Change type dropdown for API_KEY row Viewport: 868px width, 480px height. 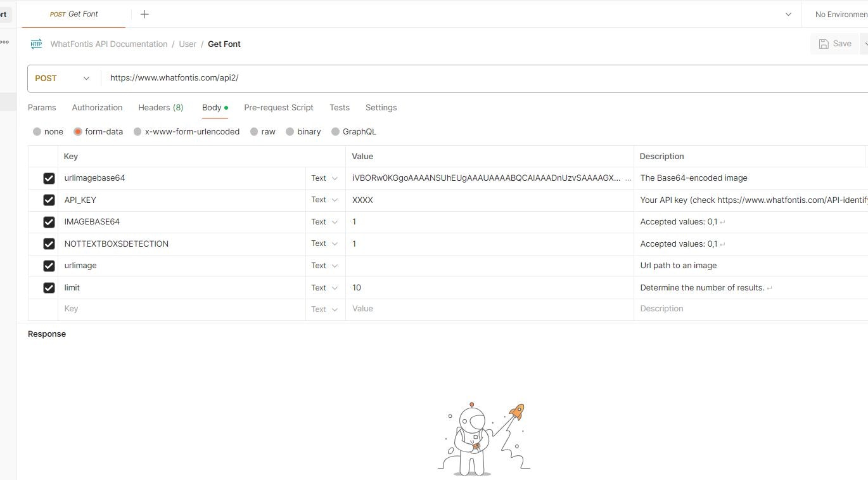(325, 200)
